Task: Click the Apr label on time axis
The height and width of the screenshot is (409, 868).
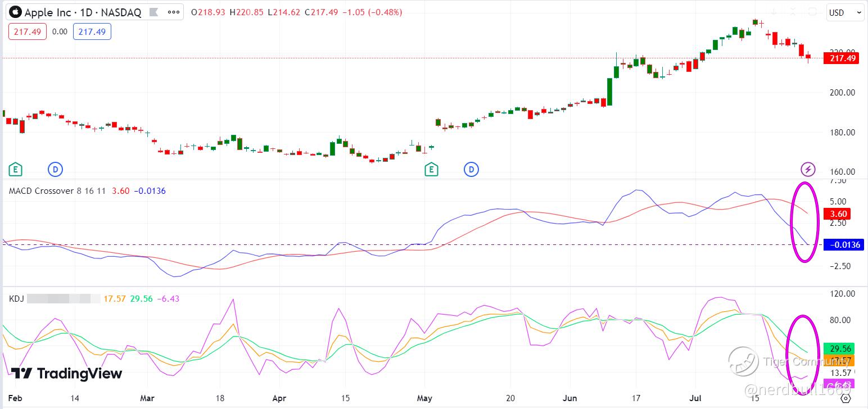Action: coord(279,398)
